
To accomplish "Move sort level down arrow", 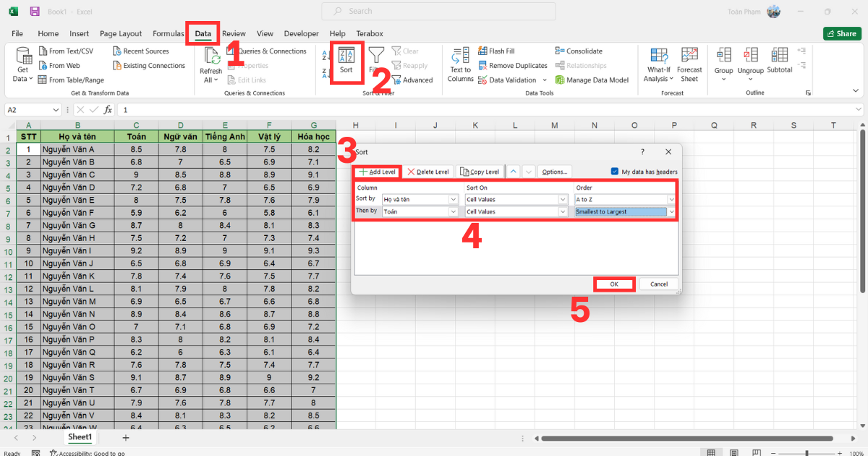I will tap(529, 172).
